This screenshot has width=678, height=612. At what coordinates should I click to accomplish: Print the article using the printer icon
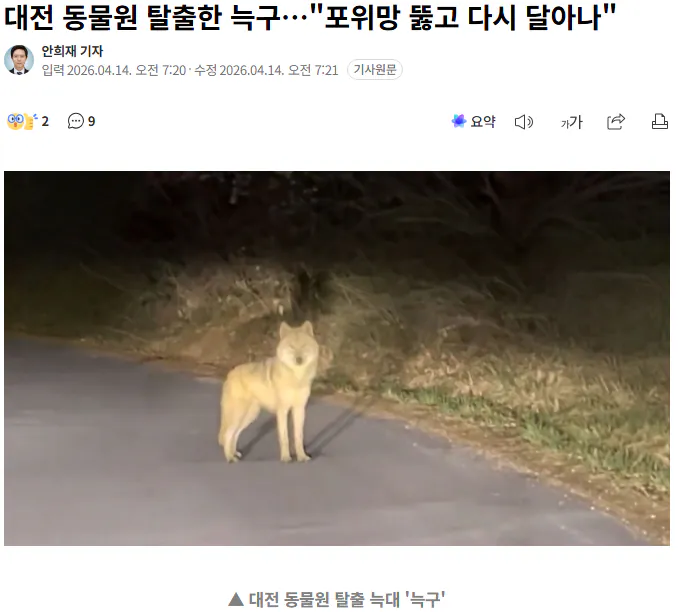tap(660, 122)
